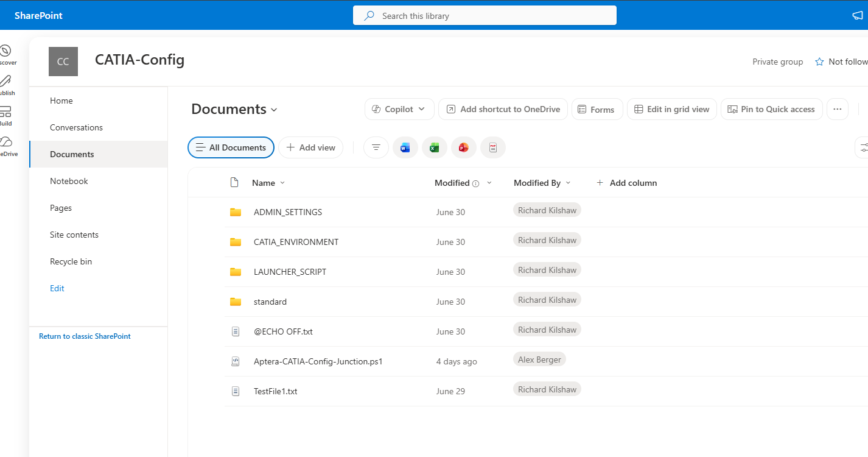This screenshot has width=868, height=457.
Task: Open the ADMIN_SETTINGS folder name
Action: point(288,212)
